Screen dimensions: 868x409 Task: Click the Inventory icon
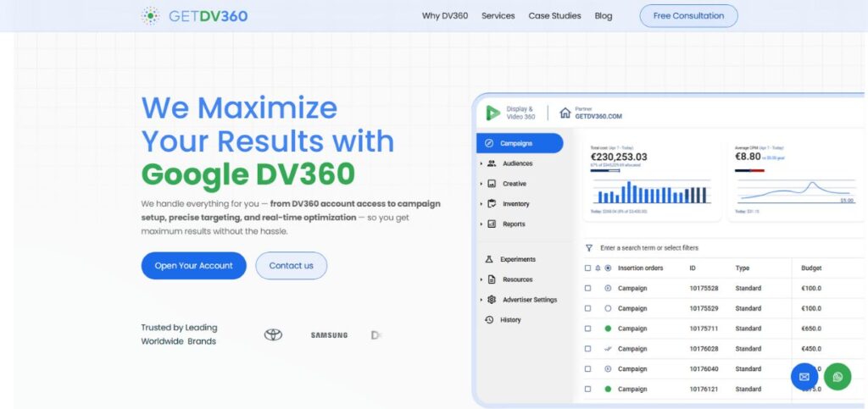click(492, 203)
